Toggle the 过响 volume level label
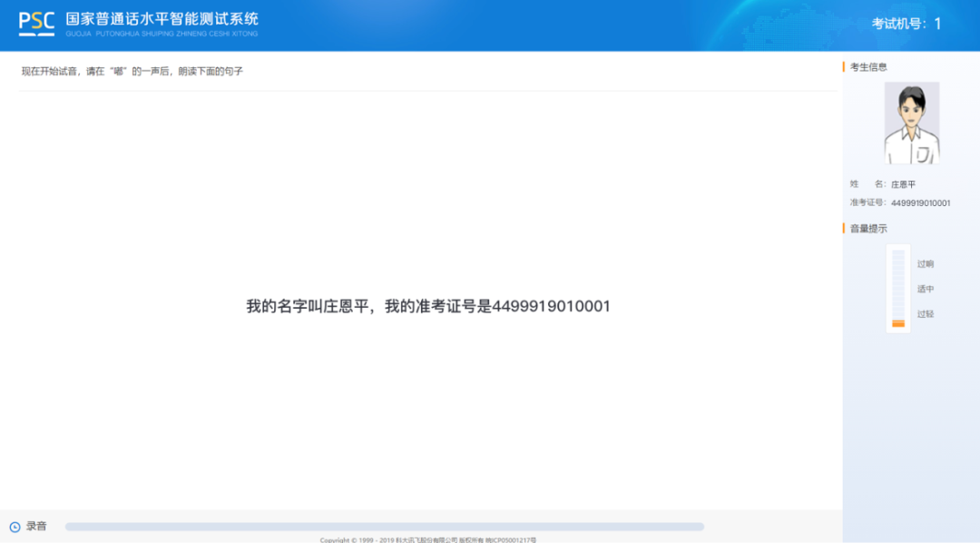Screen dimensions: 980x543 point(926,263)
